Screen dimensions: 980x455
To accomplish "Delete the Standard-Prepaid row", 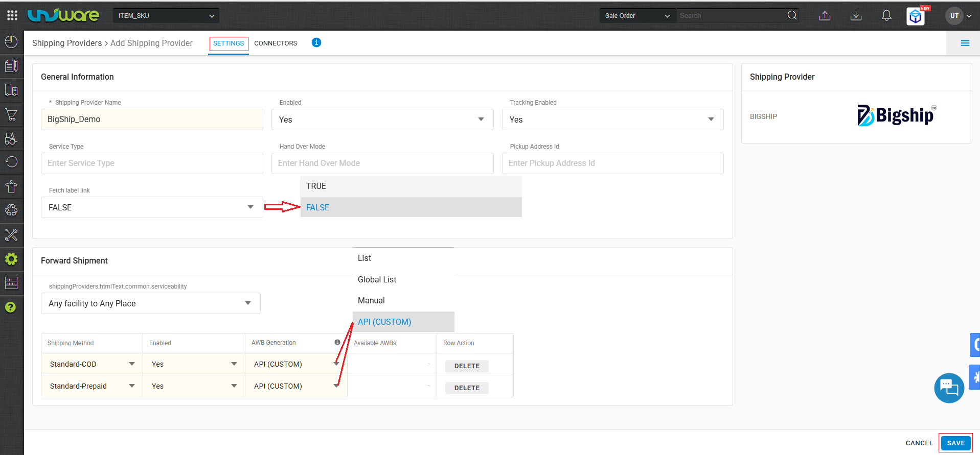I will [x=467, y=388].
